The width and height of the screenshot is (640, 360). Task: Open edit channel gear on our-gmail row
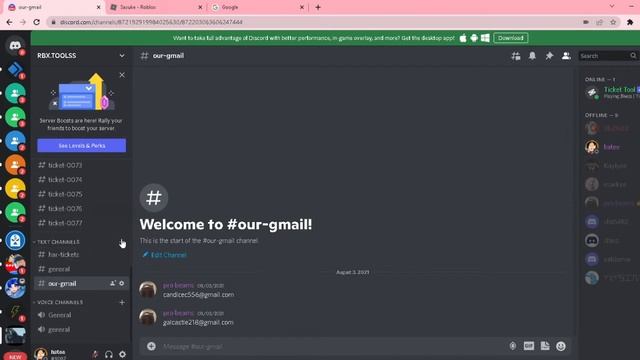(122, 283)
